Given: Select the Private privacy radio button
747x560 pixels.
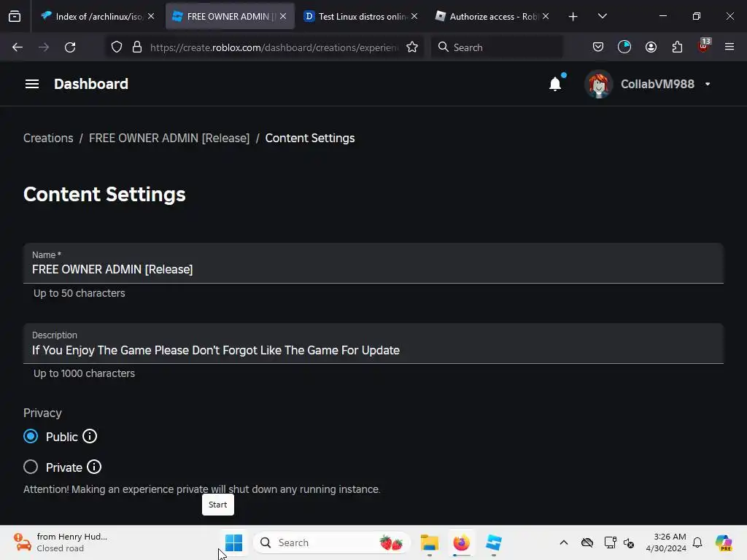Looking at the screenshot, I should click(31, 467).
